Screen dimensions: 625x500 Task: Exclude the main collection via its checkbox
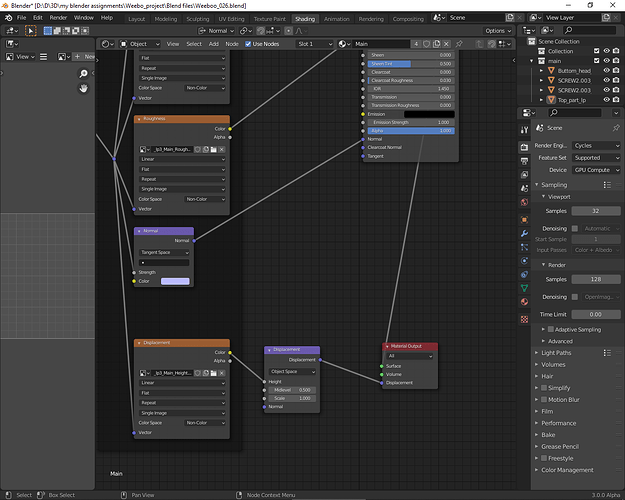(596, 61)
